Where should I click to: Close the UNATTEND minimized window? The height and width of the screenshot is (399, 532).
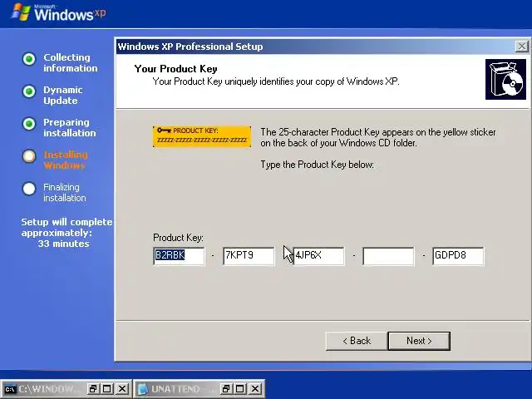[255, 388]
